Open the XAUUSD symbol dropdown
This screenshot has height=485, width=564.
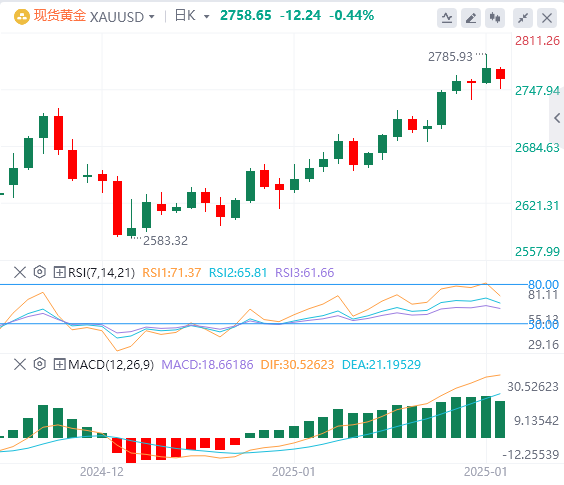coord(122,17)
